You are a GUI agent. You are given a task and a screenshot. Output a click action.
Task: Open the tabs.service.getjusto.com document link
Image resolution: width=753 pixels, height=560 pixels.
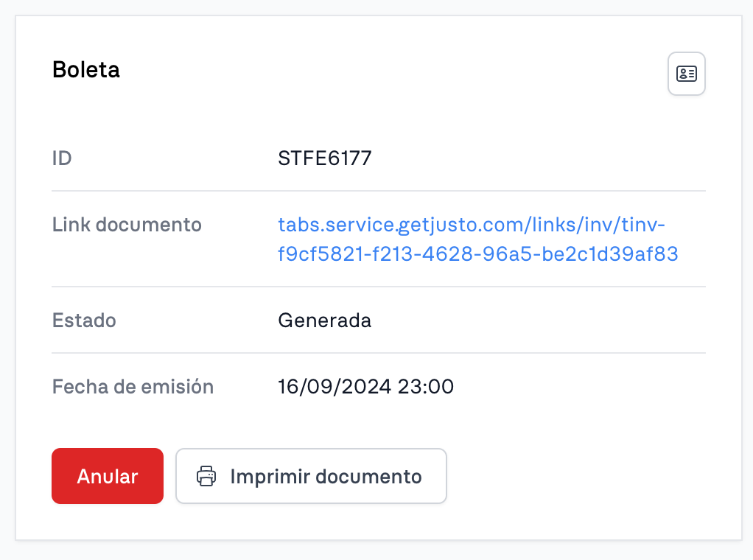click(x=478, y=239)
